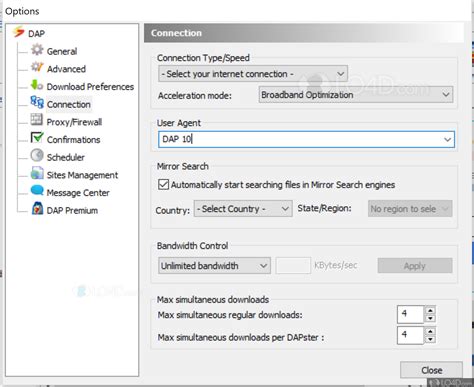Open the General settings page
Image resolution: width=474 pixels, height=387 pixels.
pos(62,51)
